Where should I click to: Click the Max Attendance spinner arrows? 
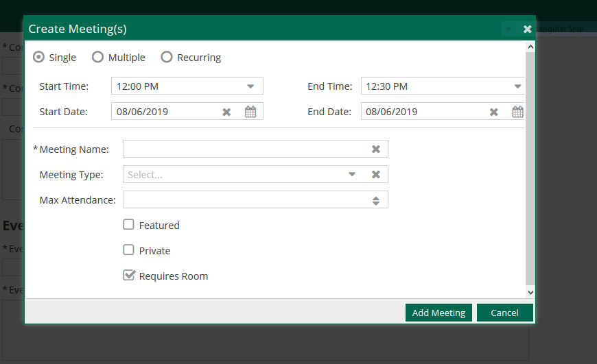pyautogui.click(x=376, y=200)
